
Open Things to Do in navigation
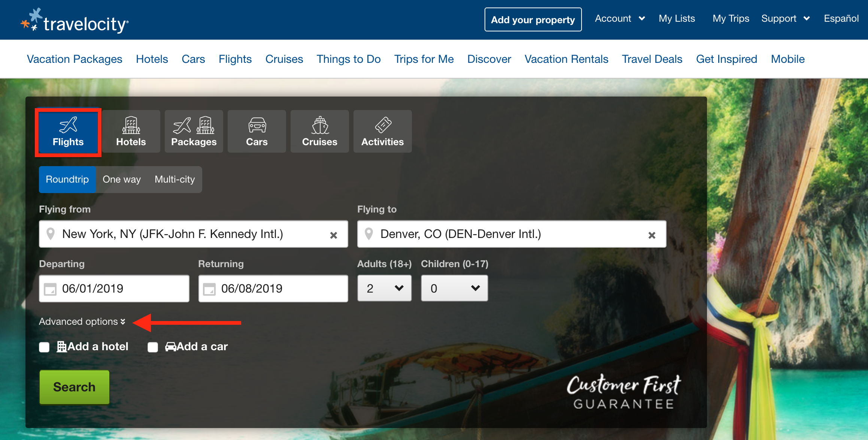pos(349,59)
